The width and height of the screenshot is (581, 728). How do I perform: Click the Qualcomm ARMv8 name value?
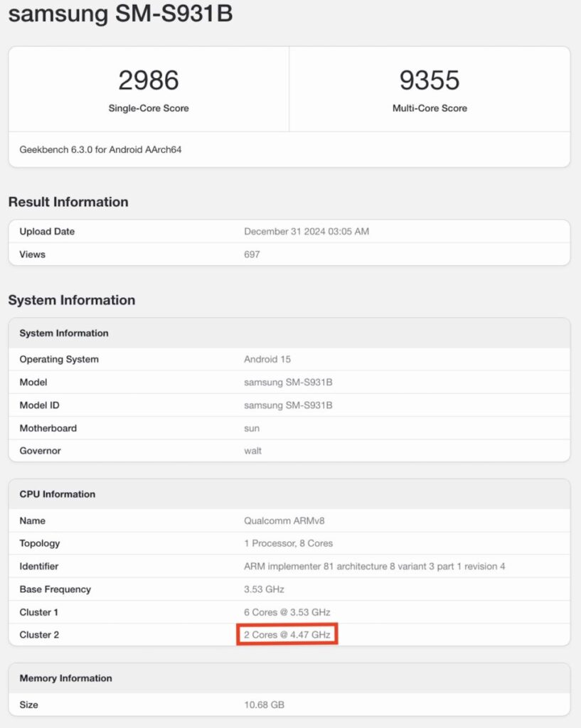[284, 520]
